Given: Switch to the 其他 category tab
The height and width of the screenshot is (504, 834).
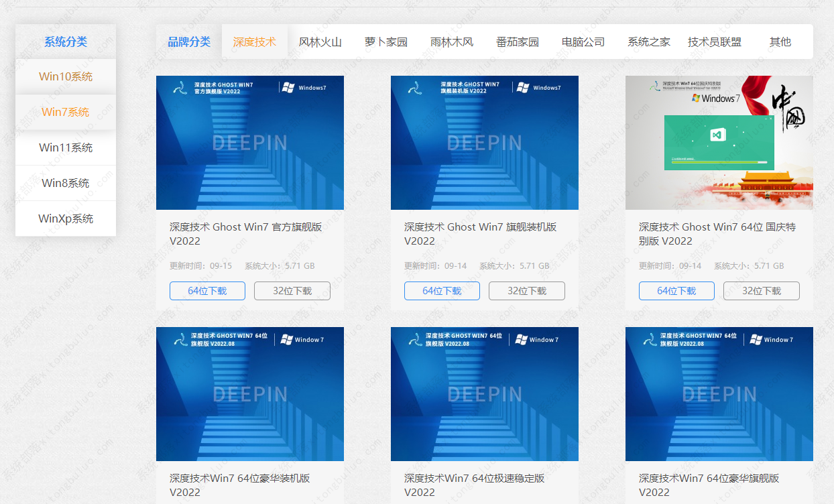Looking at the screenshot, I should pyautogui.click(x=780, y=41).
